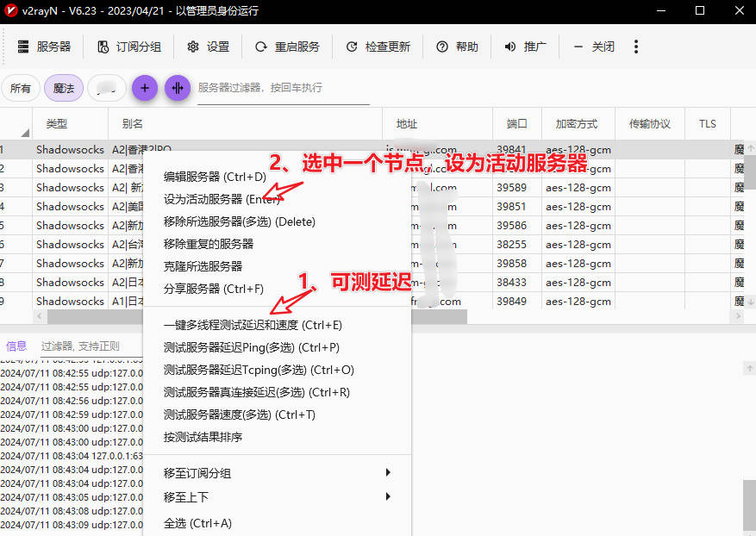756x536 pixels.
Task: Choose 测试服务器真连接延迟(多选) (Ctrl+R)
Action: coord(278,392)
